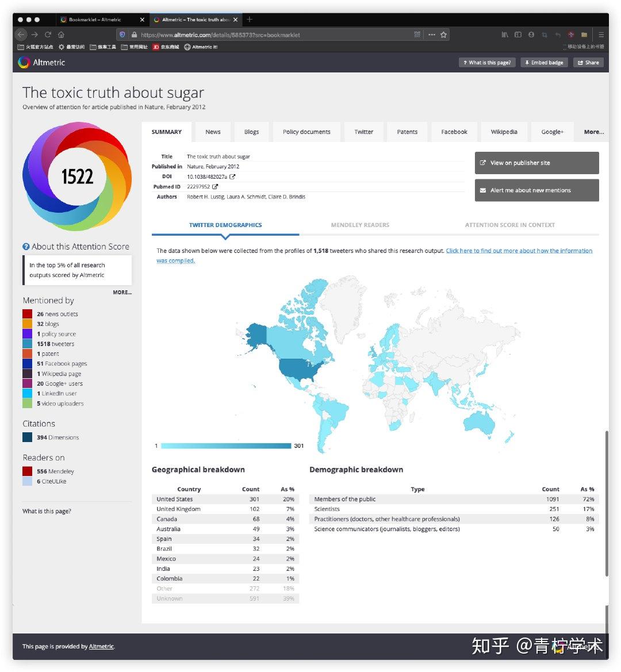Click the sidebar panel icon in toolbar
The image size is (621, 672).
tap(518, 34)
